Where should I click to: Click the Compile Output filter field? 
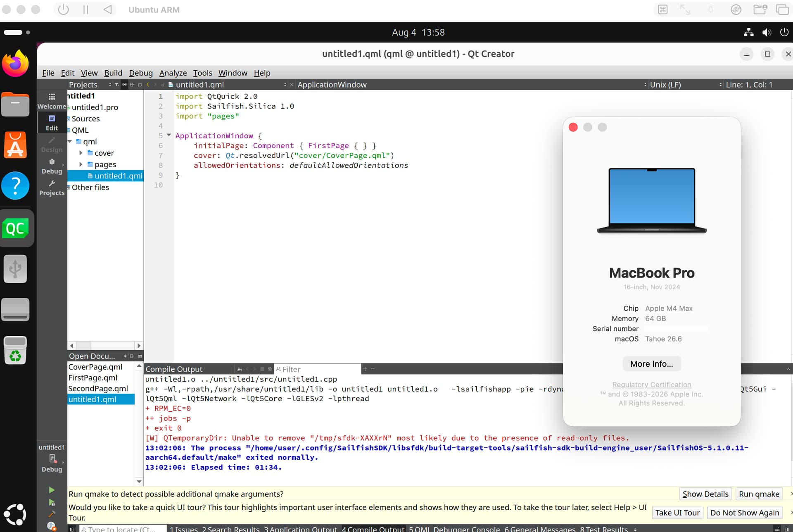click(317, 369)
